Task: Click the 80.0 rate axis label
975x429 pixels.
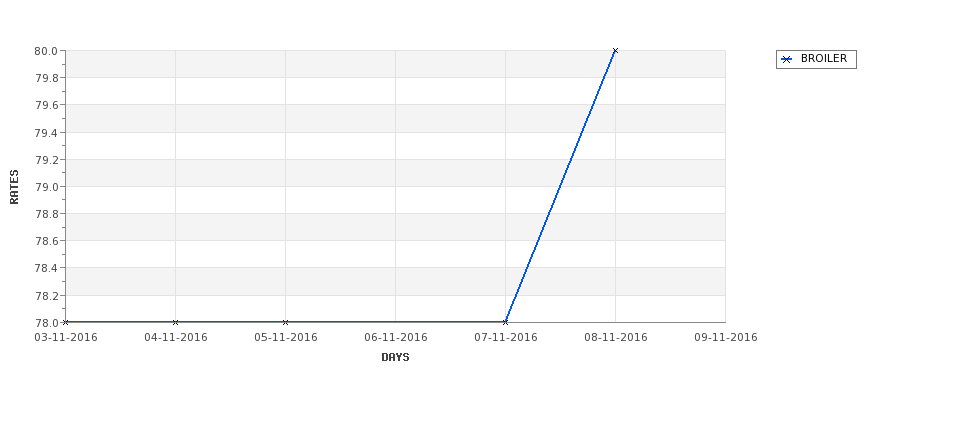Action: [46, 51]
